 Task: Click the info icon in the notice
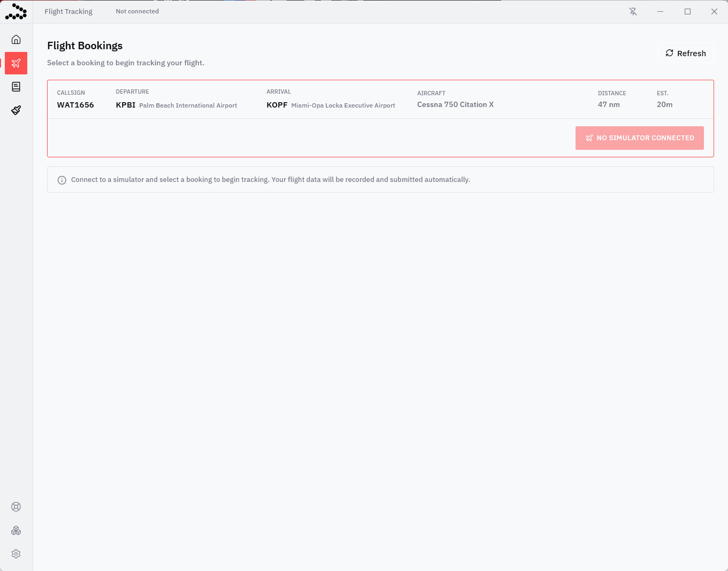[62, 180]
